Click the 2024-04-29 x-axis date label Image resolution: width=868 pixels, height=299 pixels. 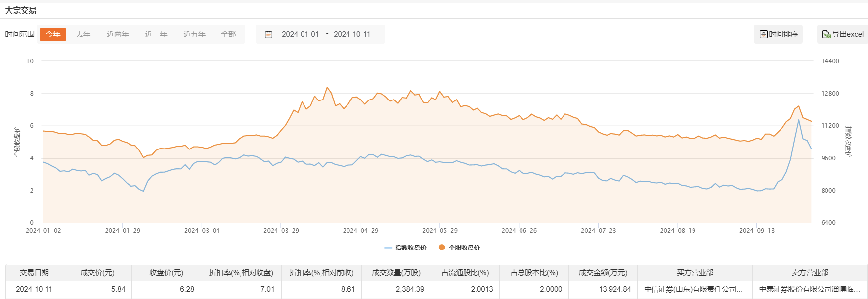click(x=360, y=231)
